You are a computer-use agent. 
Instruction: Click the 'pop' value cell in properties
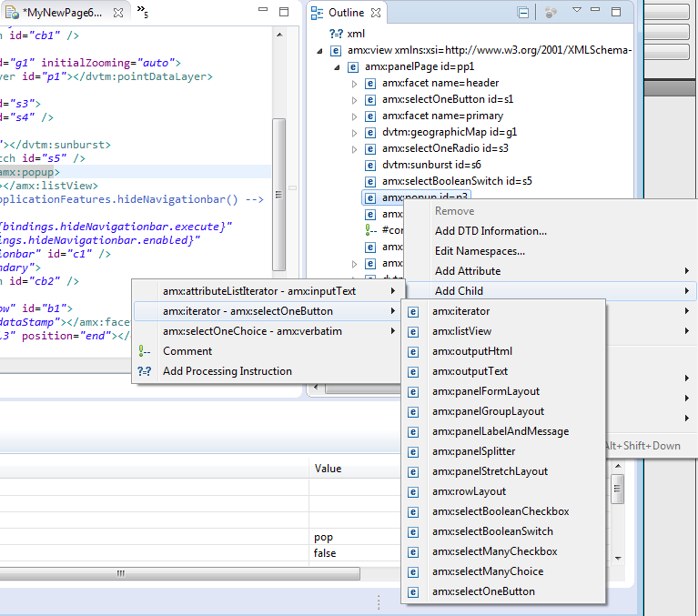354,537
